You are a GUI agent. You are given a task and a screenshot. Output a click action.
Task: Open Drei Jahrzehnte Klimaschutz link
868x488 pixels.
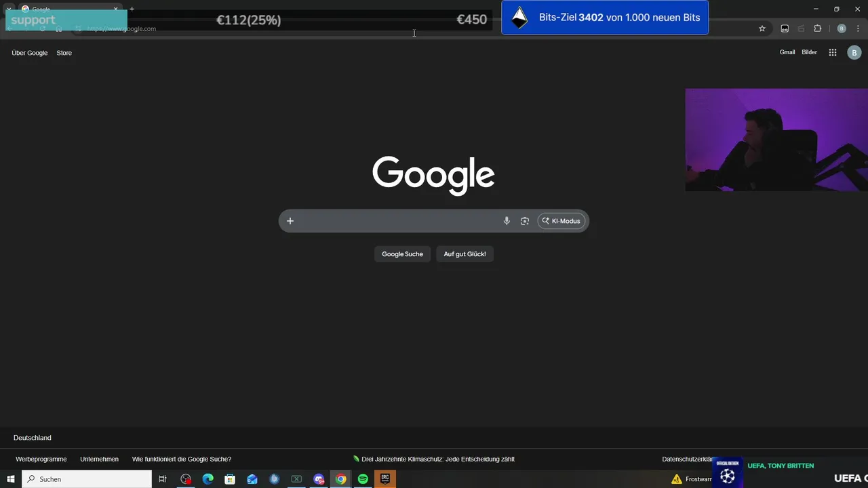pyautogui.click(x=434, y=459)
